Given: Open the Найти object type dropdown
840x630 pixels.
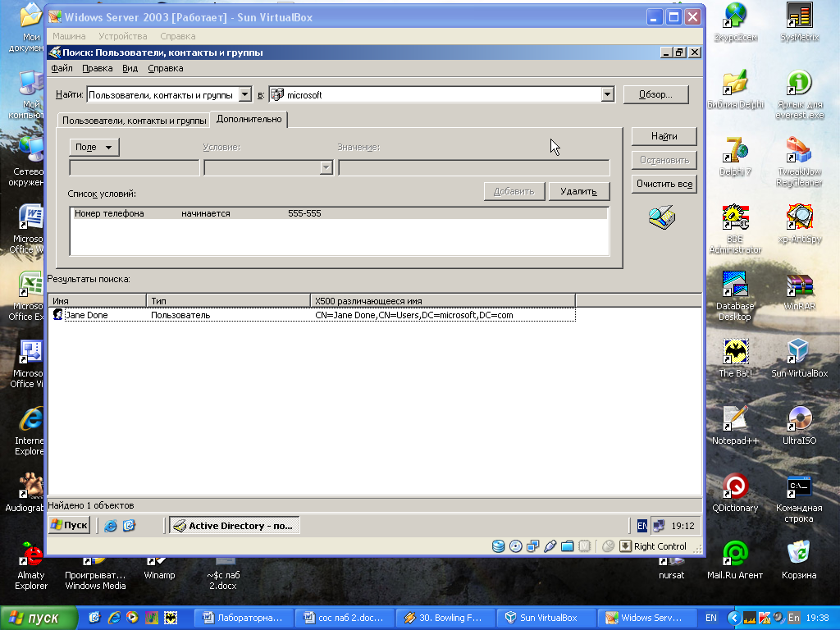Looking at the screenshot, I should point(244,95).
